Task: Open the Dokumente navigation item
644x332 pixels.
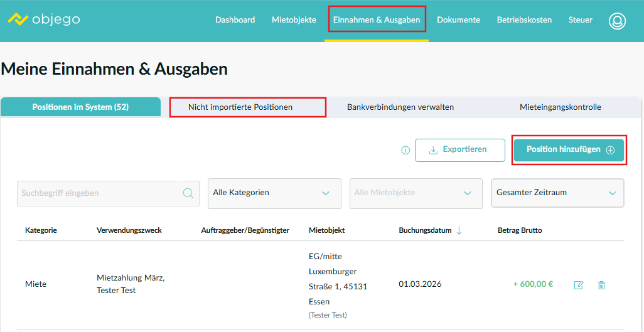Action: tap(458, 19)
